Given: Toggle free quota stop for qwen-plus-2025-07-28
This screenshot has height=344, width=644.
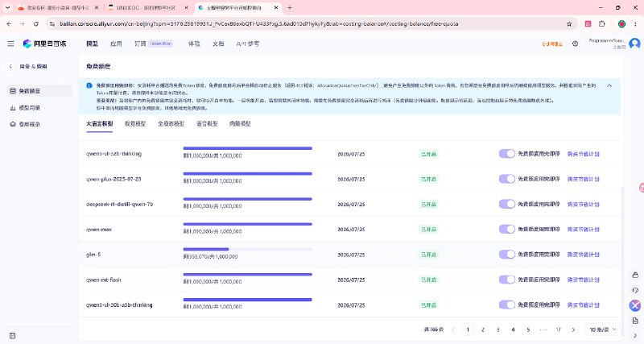Looking at the screenshot, I should tap(507, 179).
